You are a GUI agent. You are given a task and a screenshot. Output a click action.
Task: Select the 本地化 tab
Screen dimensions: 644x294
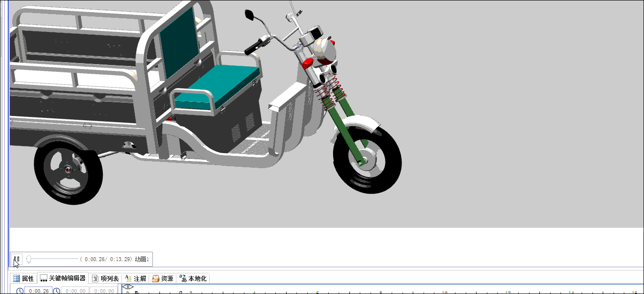click(193, 279)
